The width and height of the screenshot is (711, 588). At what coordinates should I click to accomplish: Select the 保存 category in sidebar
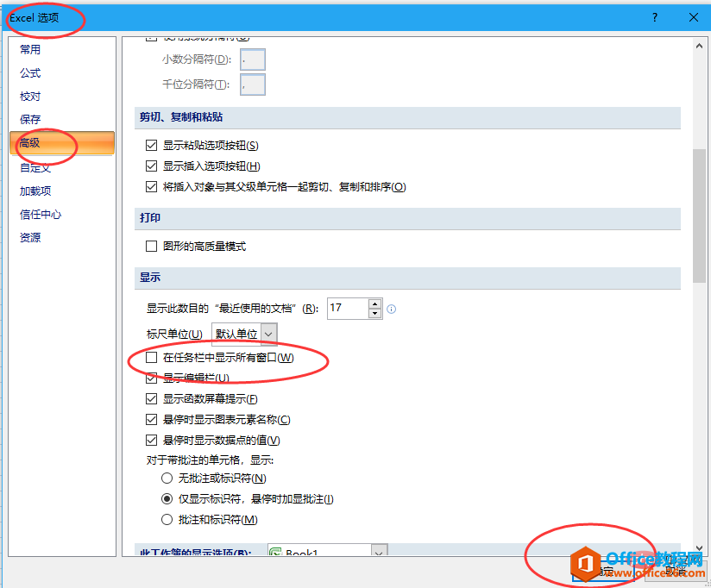point(30,119)
